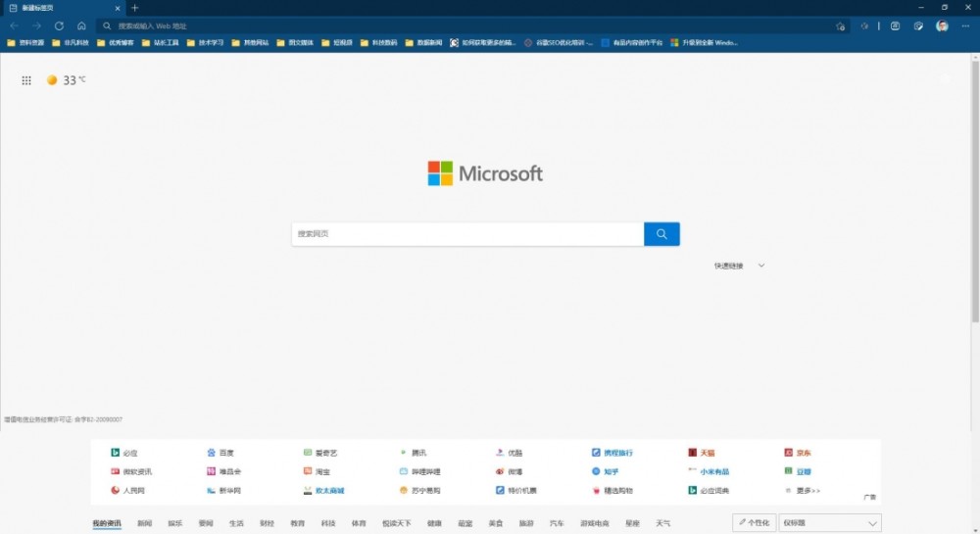Open the 精选购物 quick link
The height and width of the screenshot is (534, 980).
(612, 490)
